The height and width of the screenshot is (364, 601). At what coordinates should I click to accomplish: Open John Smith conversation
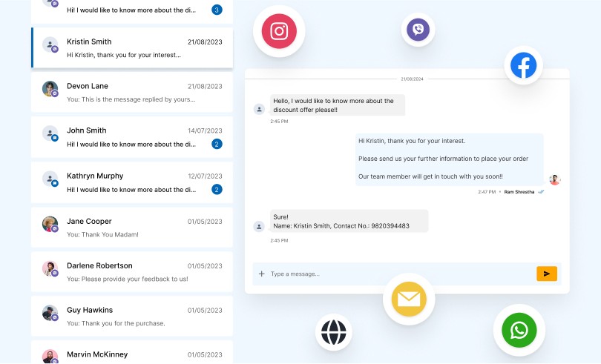point(132,137)
